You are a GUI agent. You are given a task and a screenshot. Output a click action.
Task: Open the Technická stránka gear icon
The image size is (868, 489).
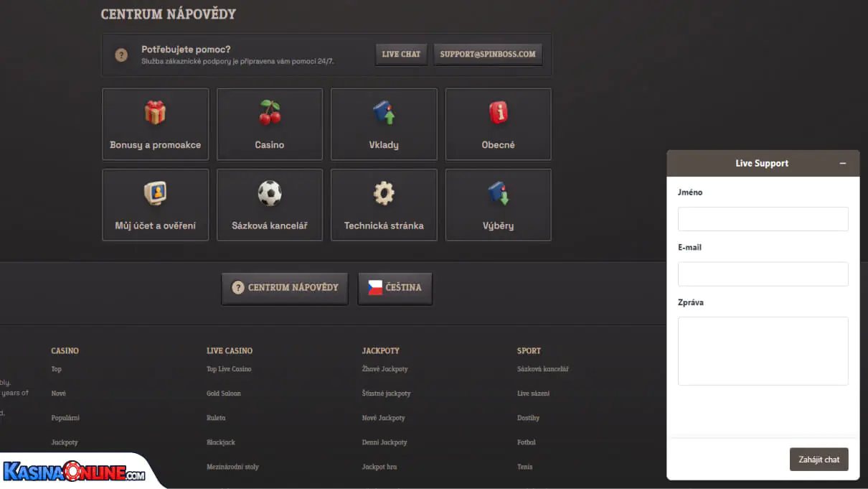point(384,193)
